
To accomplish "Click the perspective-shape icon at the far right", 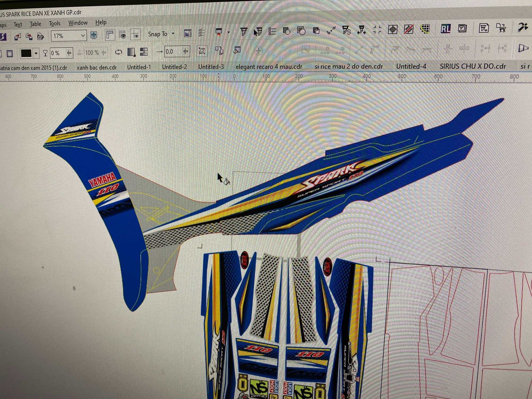I will (x=523, y=48).
